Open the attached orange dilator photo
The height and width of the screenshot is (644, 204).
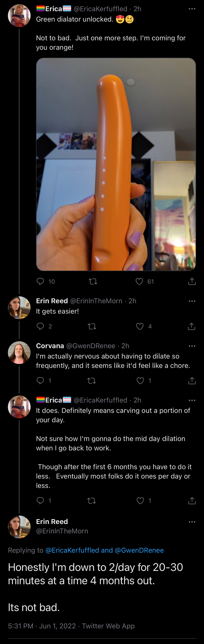[116, 164]
